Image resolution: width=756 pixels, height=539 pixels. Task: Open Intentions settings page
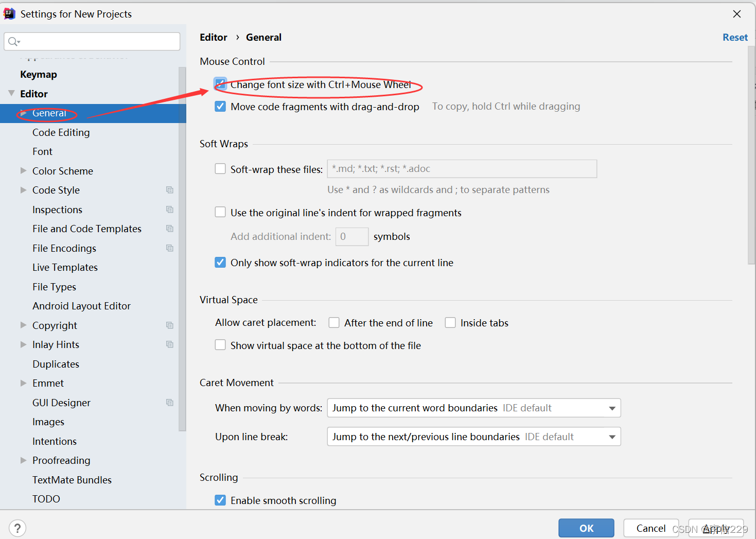click(x=55, y=441)
